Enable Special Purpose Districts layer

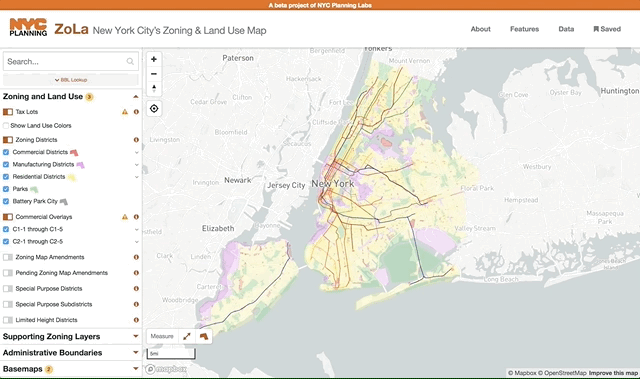pyautogui.click(x=8, y=288)
